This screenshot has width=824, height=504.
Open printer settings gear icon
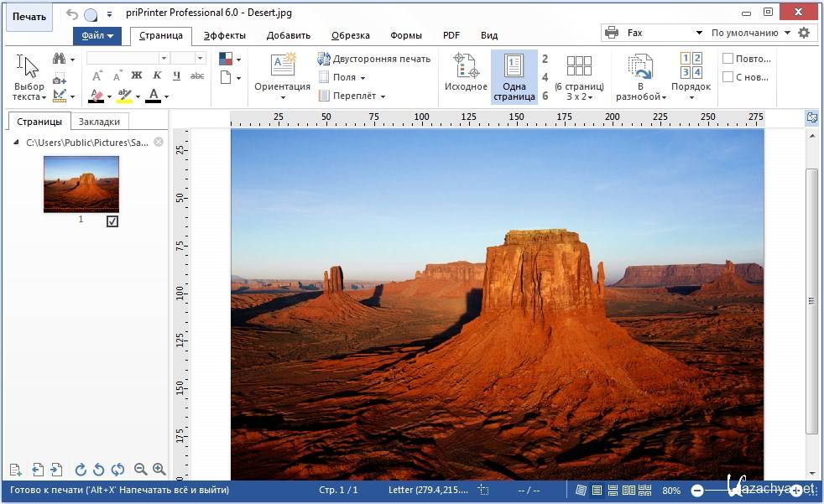tap(804, 33)
